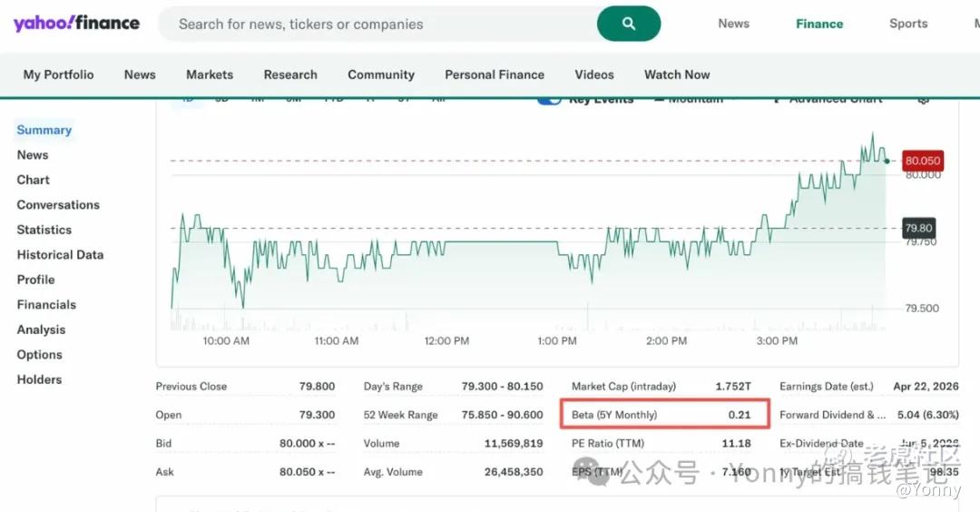Click the Watch Now menu item
This screenshot has height=512, width=980.
676,74
